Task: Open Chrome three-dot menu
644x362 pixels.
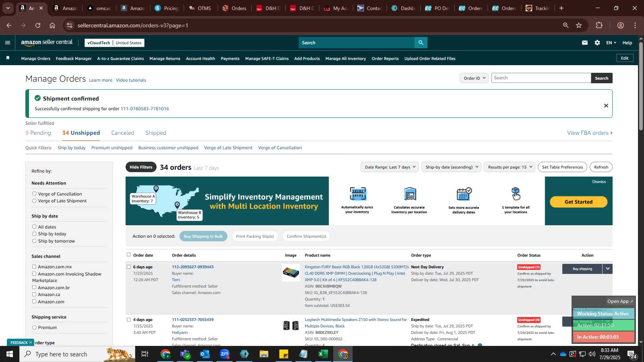Action: click(x=635, y=25)
